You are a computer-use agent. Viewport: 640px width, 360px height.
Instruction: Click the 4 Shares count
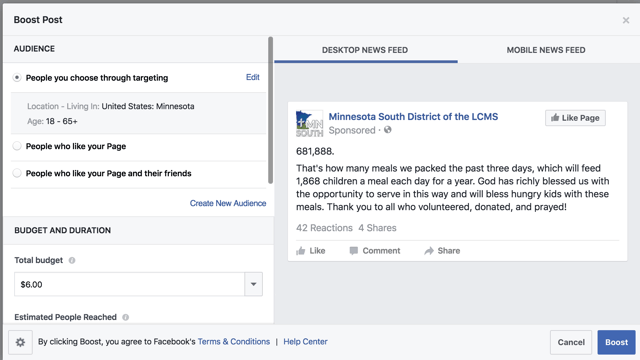coord(377,228)
